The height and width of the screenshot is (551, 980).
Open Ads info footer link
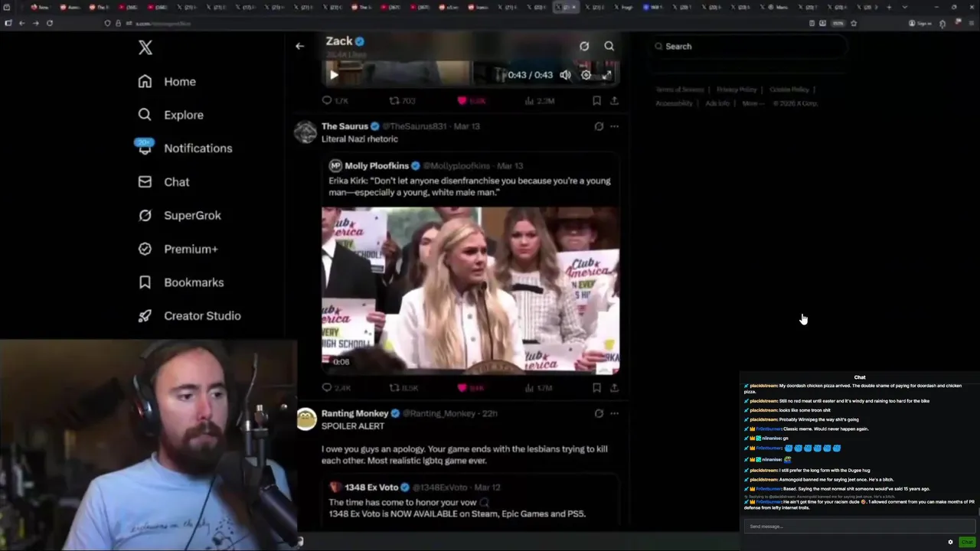pyautogui.click(x=717, y=103)
